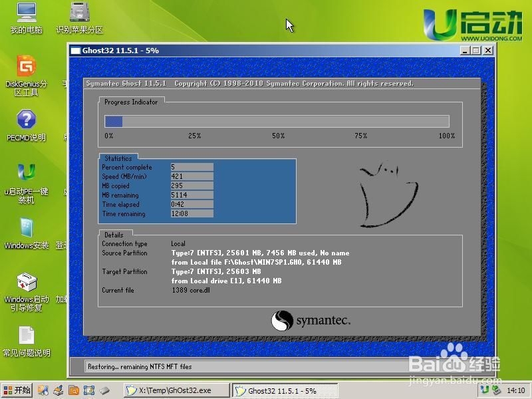Open the 常见问题说明 document icon

(27, 341)
